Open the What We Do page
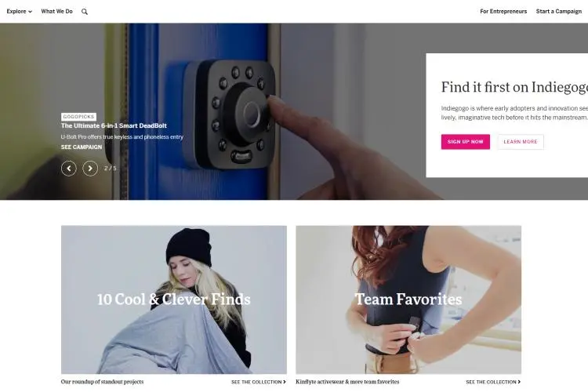This screenshot has height=392, width=588. point(56,11)
